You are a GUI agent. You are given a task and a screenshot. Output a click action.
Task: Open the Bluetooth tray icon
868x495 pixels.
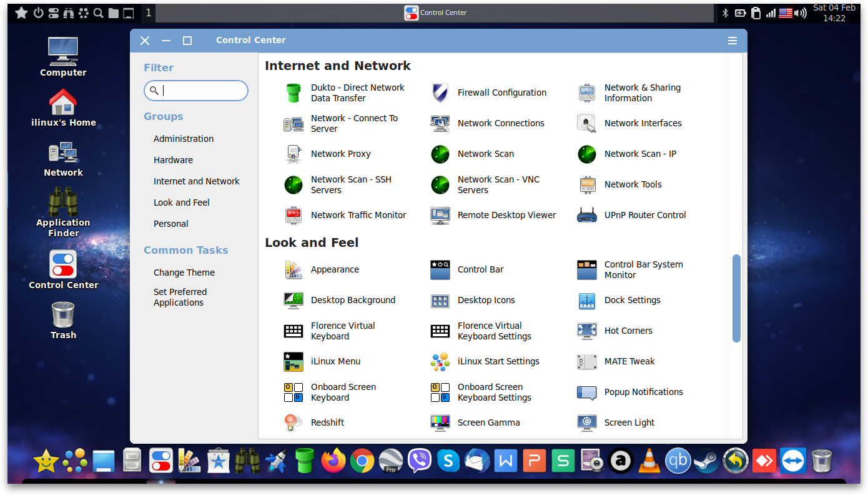pos(726,12)
